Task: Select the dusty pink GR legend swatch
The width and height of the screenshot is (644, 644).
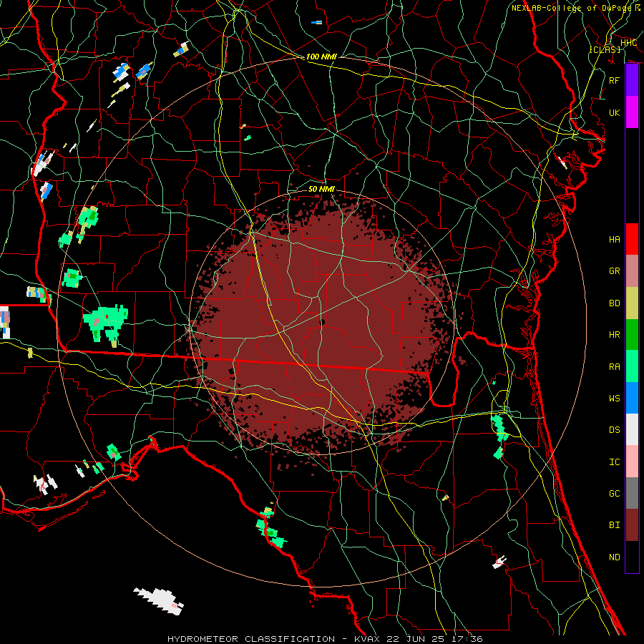Action: (632, 271)
